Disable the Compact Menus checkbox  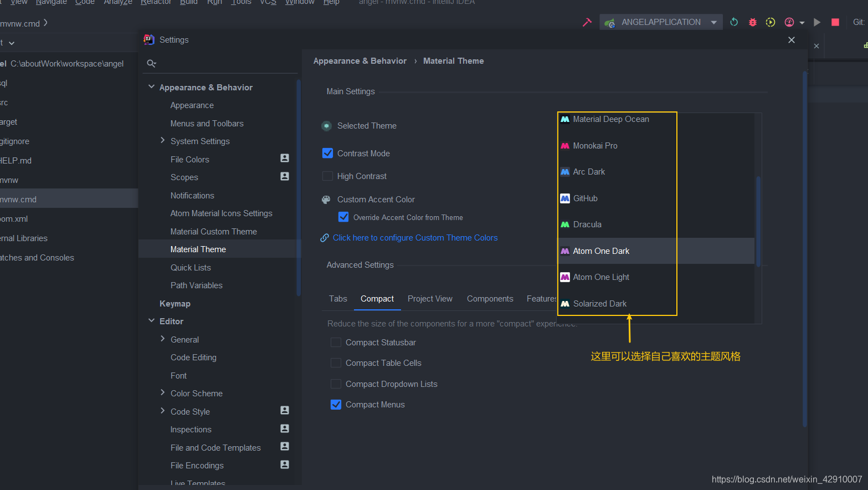pyautogui.click(x=336, y=405)
